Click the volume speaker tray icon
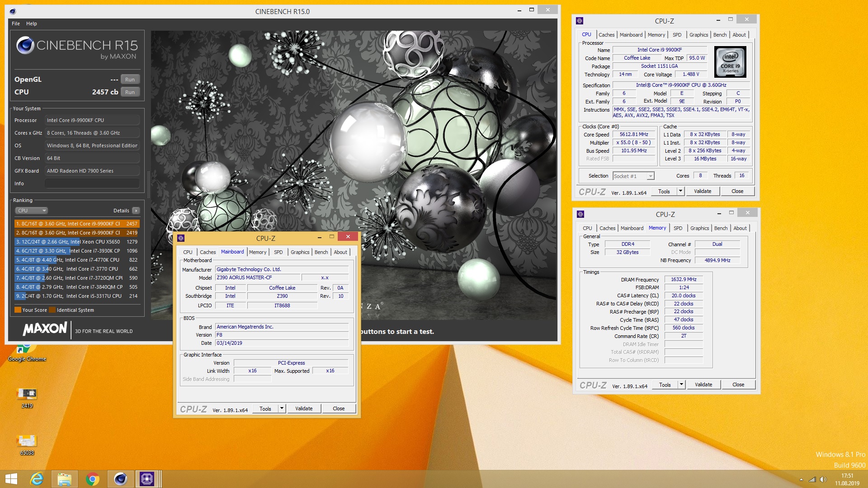The width and height of the screenshot is (868, 488). [823, 479]
